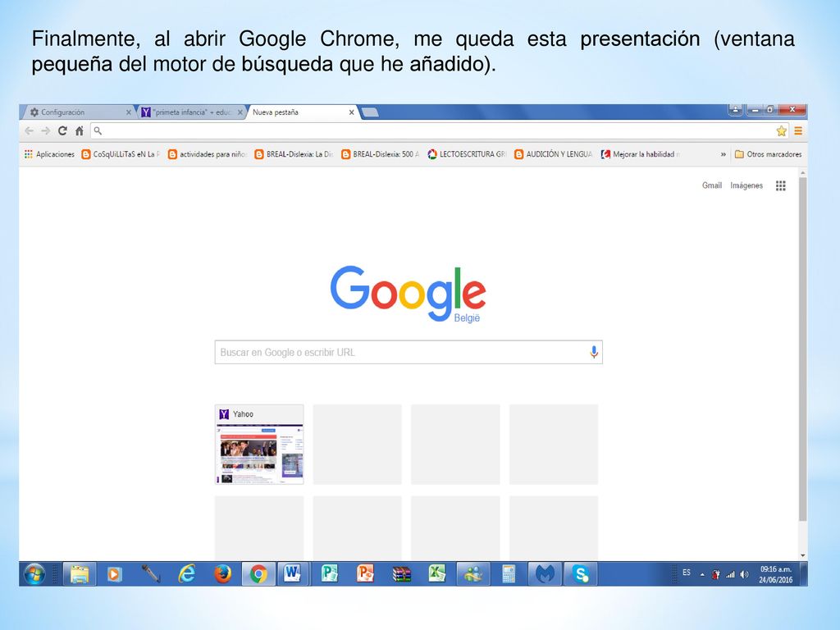Start voice search with the microphone icon

[x=594, y=352]
